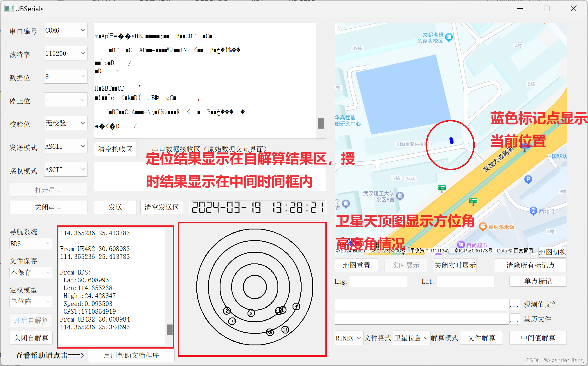Expand the 停止位 dropdown showing 1
Viewport: 588px width, 366px height.
[66, 100]
